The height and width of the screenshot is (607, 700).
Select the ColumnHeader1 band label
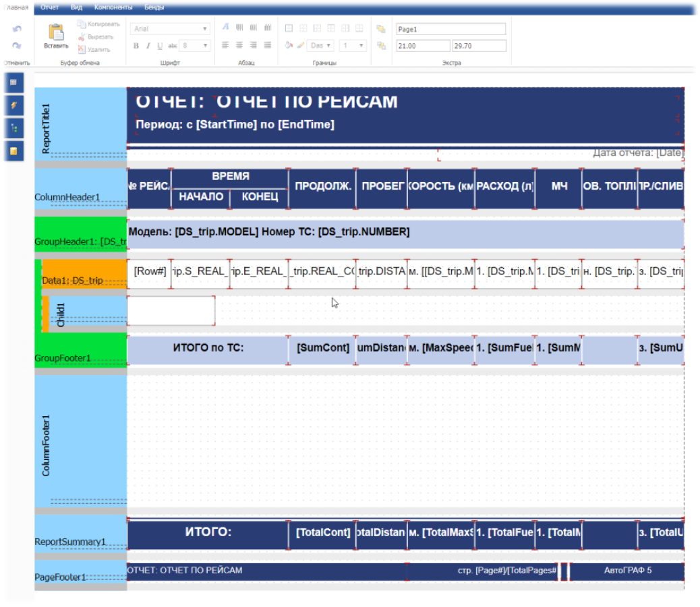point(67,197)
